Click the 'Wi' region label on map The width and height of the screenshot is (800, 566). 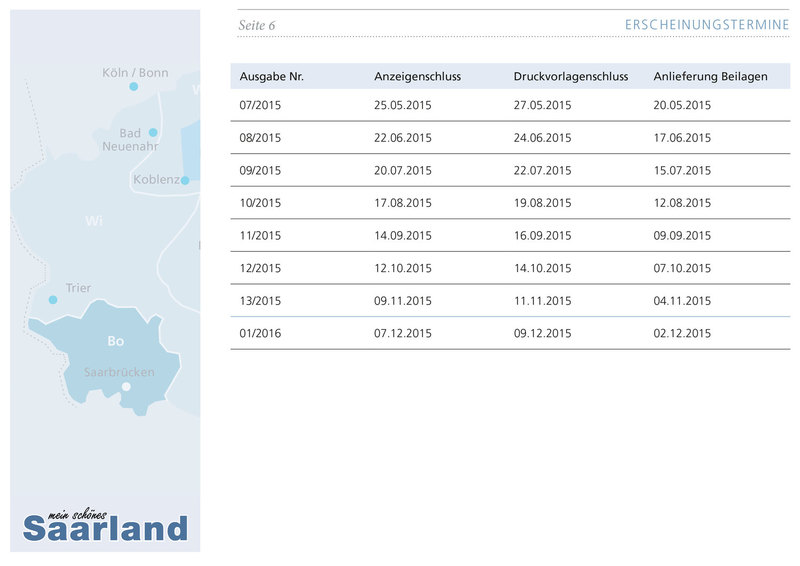click(x=94, y=220)
